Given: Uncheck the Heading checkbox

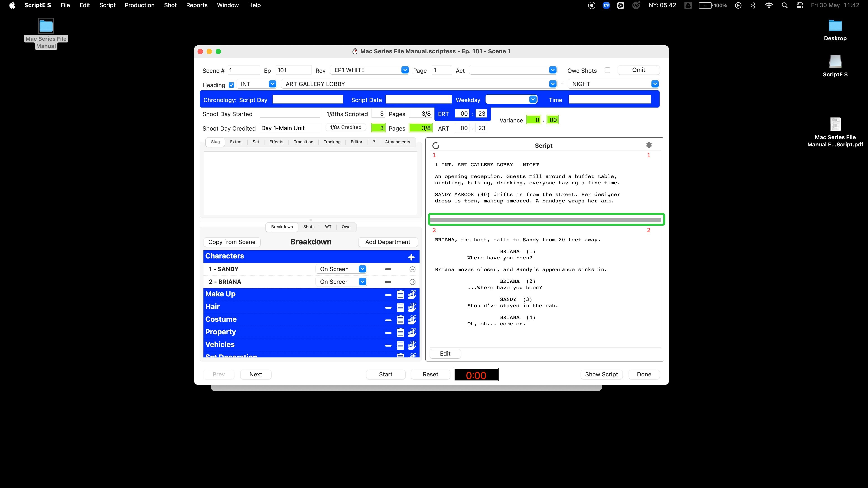Looking at the screenshot, I should coord(231,85).
